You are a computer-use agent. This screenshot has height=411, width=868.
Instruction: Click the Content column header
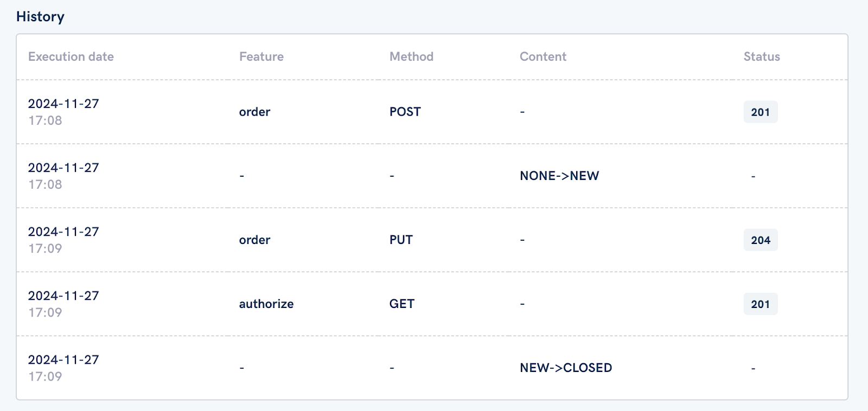[543, 56]
